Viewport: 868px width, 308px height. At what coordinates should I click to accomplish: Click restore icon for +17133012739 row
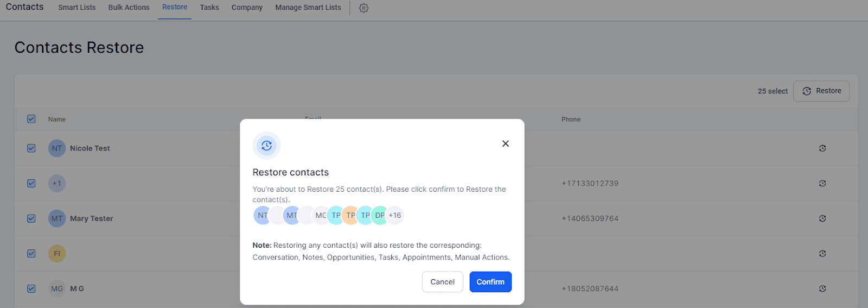point(822,184)
